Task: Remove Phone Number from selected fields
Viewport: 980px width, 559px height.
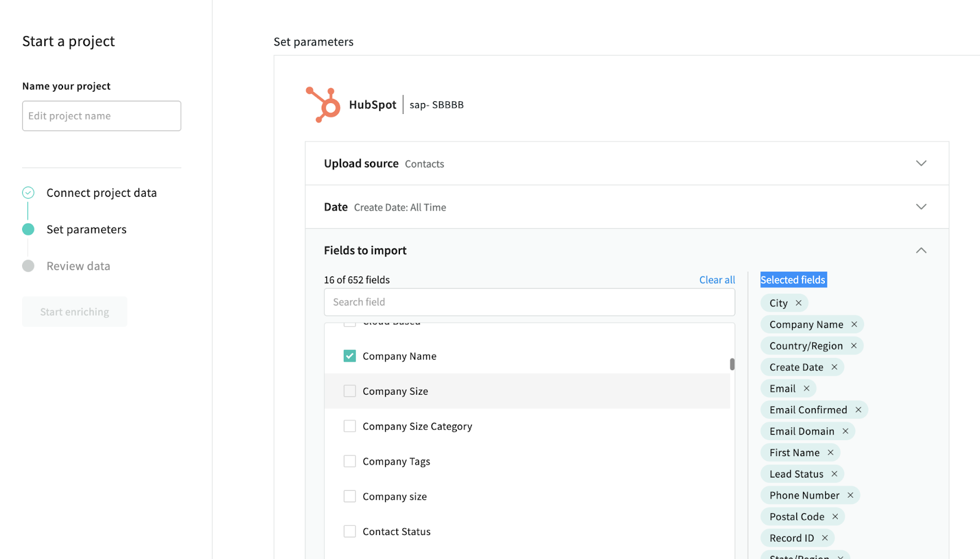Action: tap(850, 495)
